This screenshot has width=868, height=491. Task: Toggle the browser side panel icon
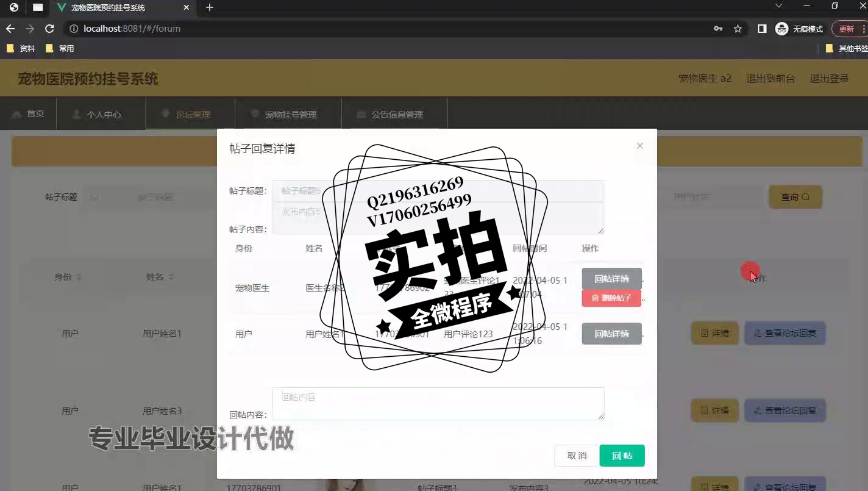coord(762,29)
